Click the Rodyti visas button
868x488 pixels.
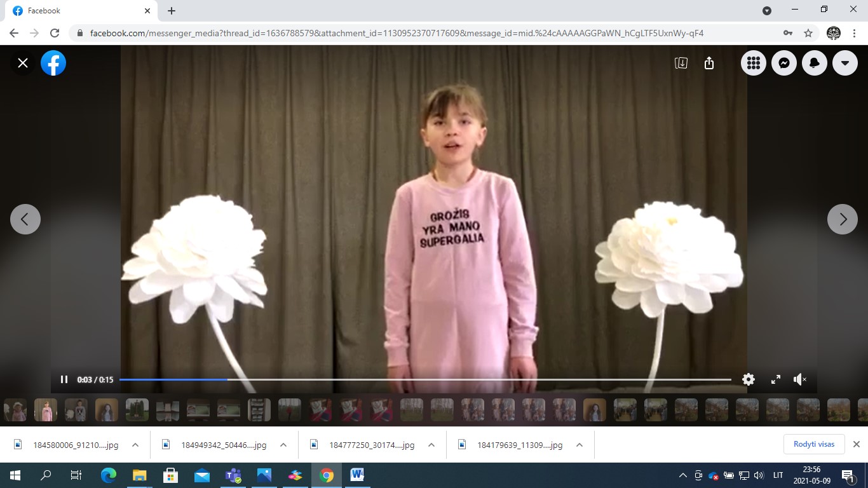(814, 444)
